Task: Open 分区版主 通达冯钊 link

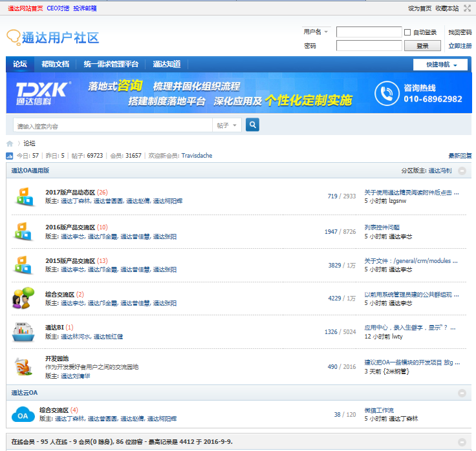Action: pos(440,171)
